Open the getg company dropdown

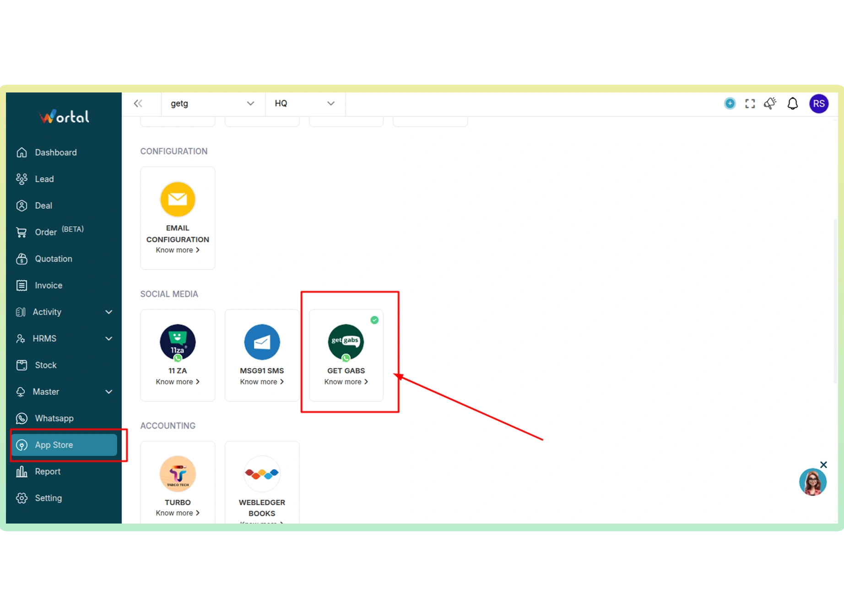pos(213,103)
